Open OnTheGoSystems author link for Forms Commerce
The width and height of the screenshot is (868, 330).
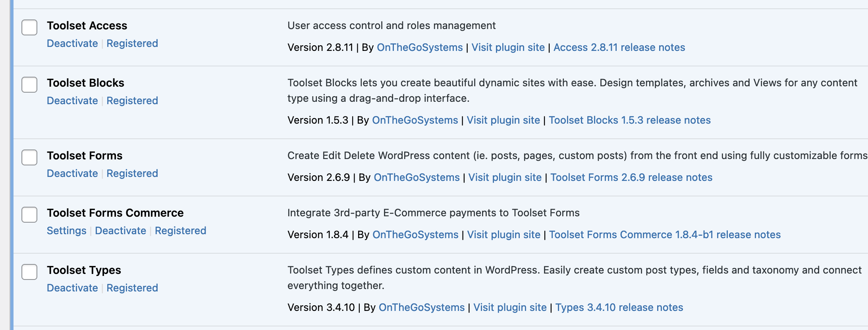click(415, 235)
